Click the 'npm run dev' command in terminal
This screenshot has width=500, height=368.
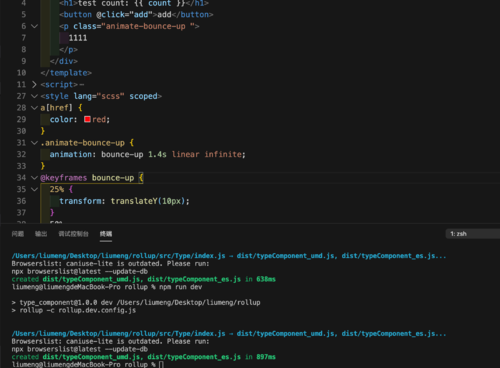point(180,287)
